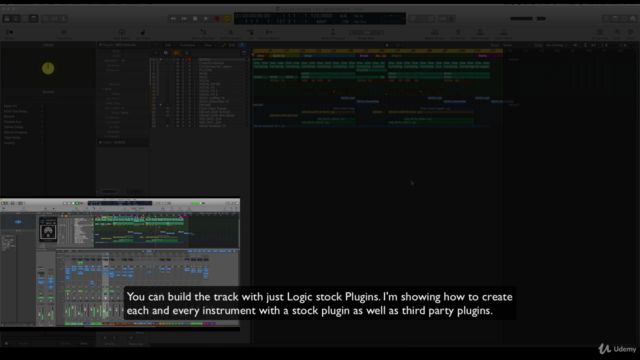Click the Rewind transport button
640x360 pixels.
coord(173,18)
